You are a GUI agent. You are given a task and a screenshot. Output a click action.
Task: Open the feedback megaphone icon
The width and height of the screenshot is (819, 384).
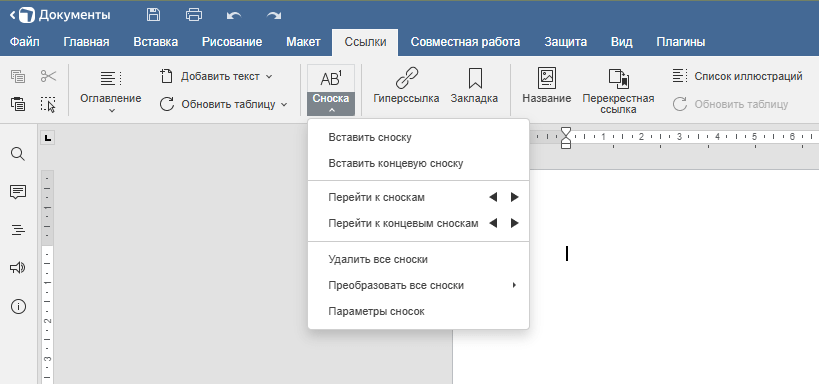click(x=18, y=268)
